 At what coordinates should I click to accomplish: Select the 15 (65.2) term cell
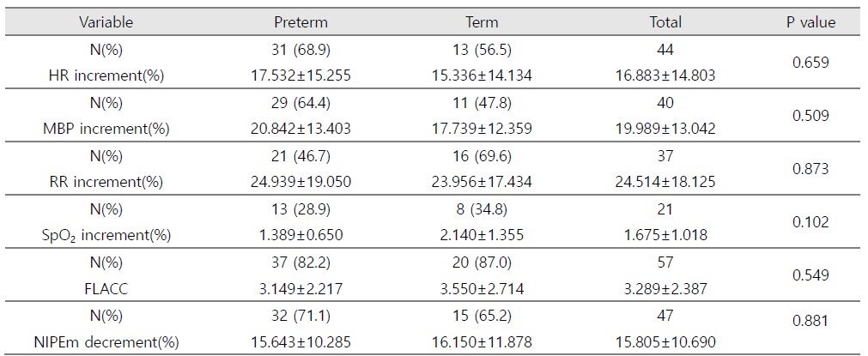[x=482, y=316]
